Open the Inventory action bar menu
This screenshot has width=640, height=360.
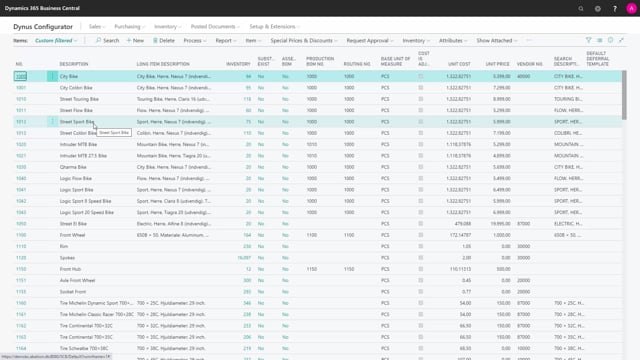click(x=416, y=40)
